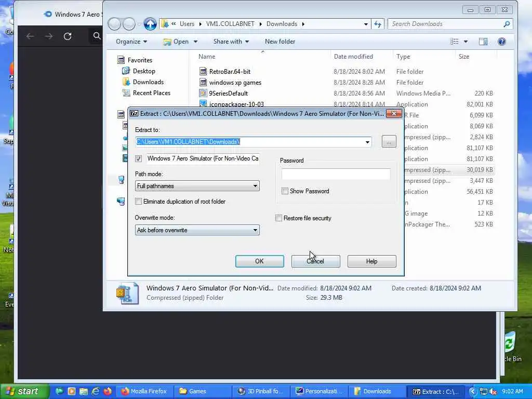Screen dimensions: 532x399
Task: Expand the view options dropdown arrow
Action: [x=466, y=42]
